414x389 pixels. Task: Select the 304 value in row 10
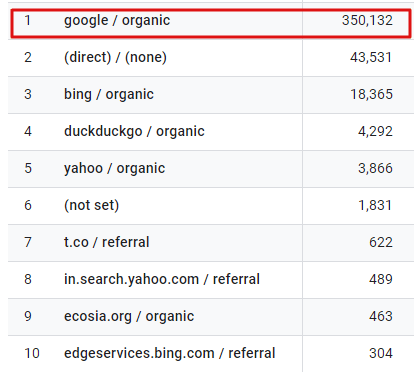(381, 353)
